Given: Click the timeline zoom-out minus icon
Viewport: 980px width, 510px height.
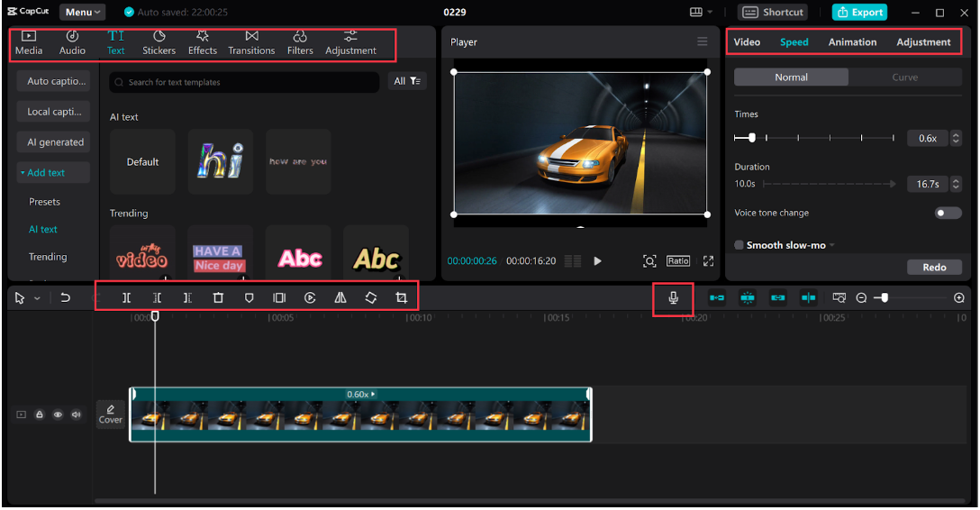Looking at the screenshot, I should pos(861,298).
